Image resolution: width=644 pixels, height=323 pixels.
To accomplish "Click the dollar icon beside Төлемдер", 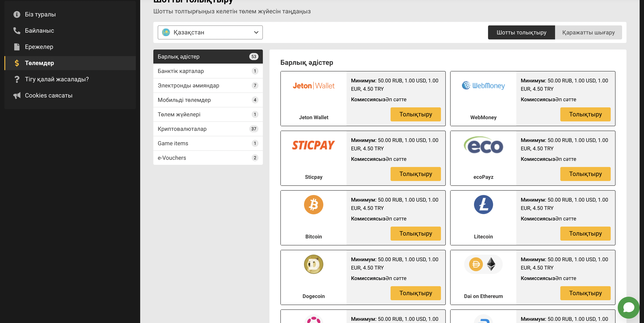I will coord(17,63).
